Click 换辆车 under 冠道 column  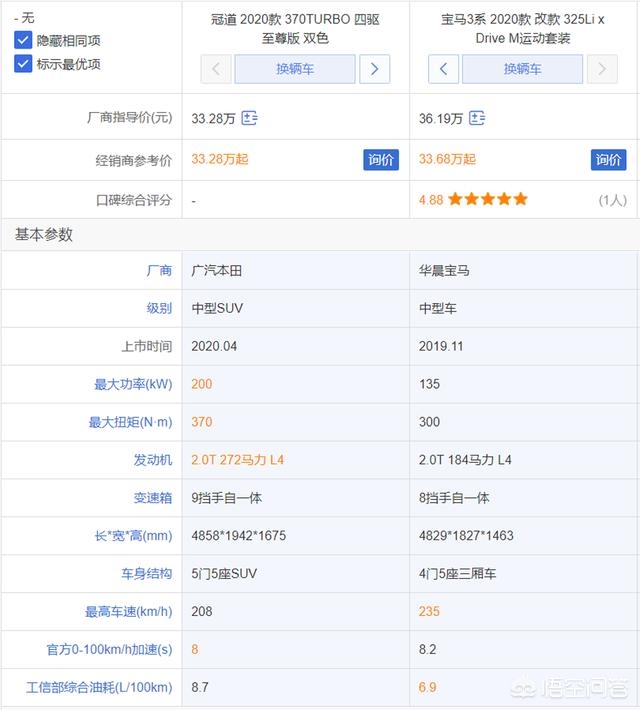(295, 69)
